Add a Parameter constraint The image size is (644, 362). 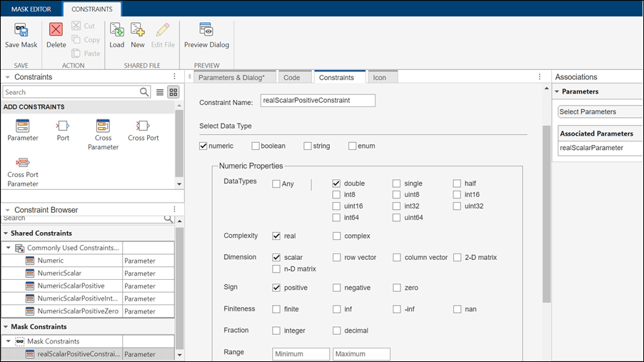pos(23,130)
